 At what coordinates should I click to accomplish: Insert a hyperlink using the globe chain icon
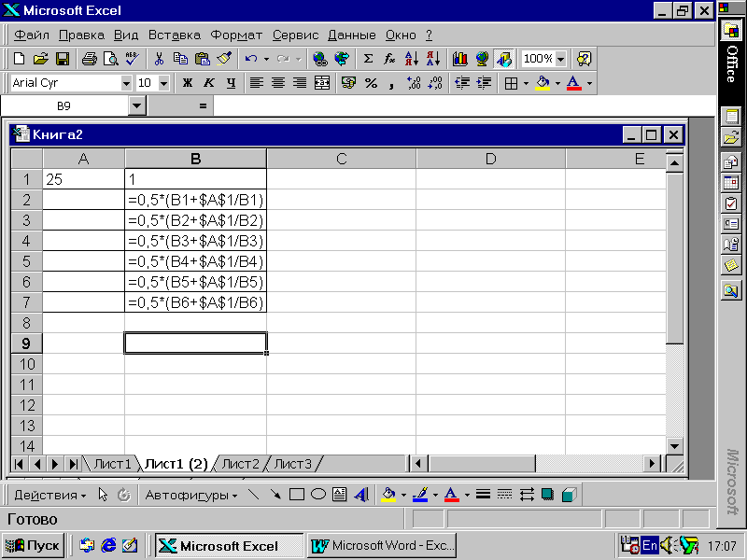pos(320,59)
